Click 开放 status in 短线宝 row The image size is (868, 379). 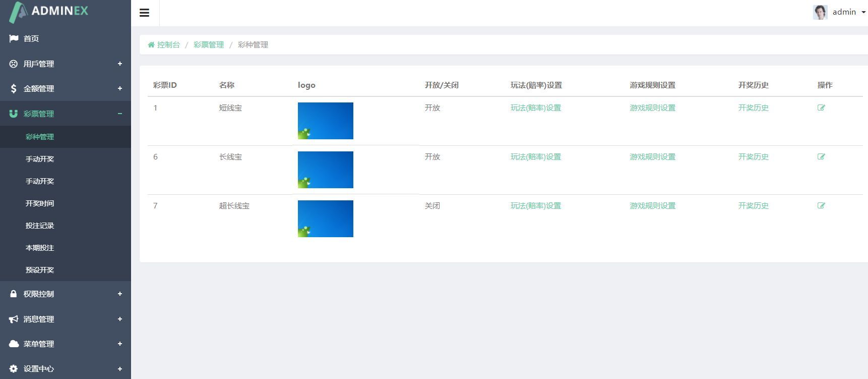(432, 107)
